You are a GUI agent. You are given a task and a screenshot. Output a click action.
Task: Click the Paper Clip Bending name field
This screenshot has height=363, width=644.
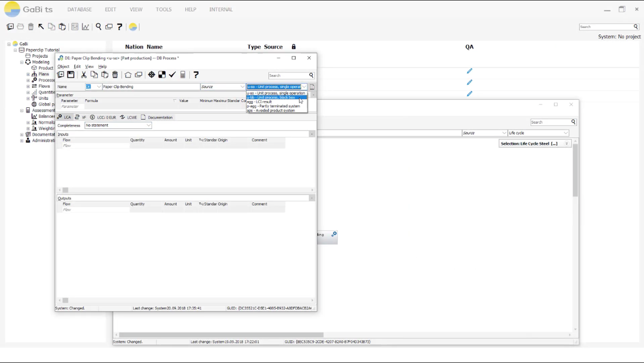151,86
